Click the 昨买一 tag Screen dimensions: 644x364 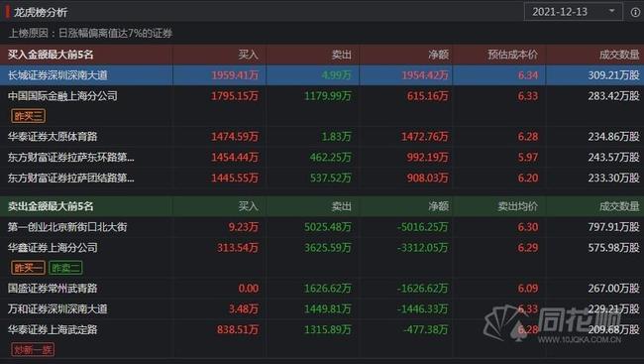click(x=29, y=268)
